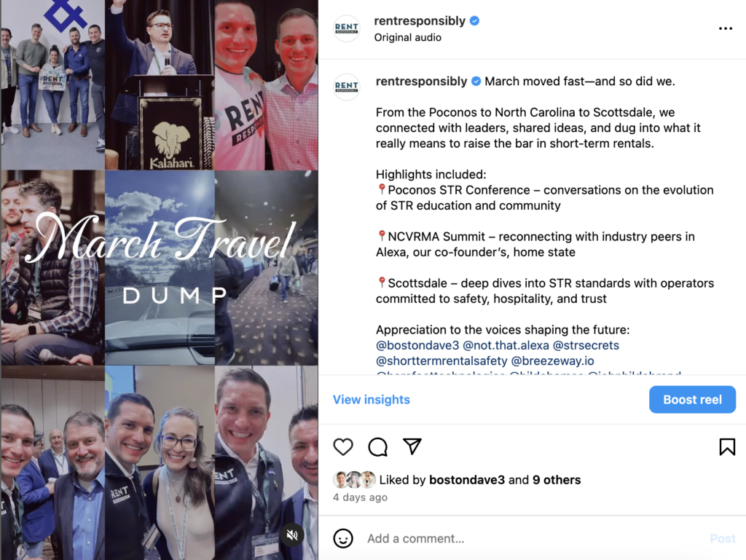Open the emoji picker smiley icon
This screenshot has width=746, height=560.
click(343, 538)
